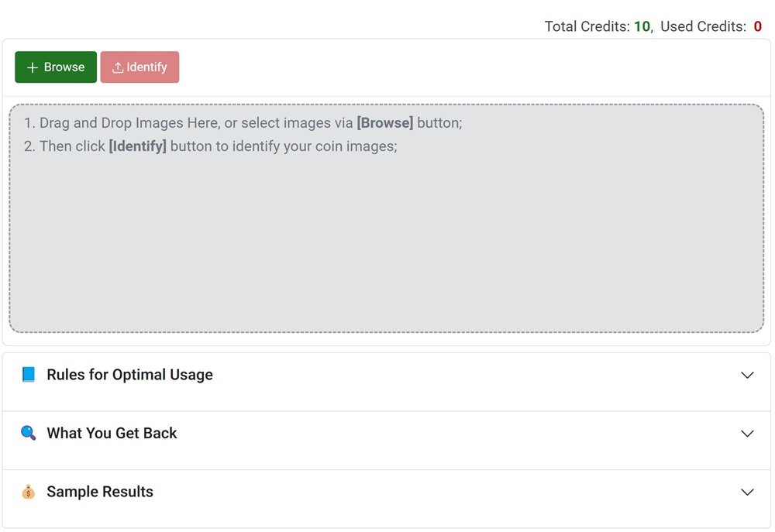
Task: Open the Sample Results section title
Action: pos(100,492)
